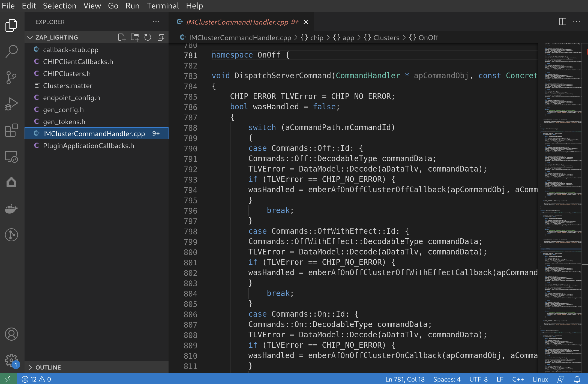Open Settings gear icon at bottom
588x384 pixels.
11,360
